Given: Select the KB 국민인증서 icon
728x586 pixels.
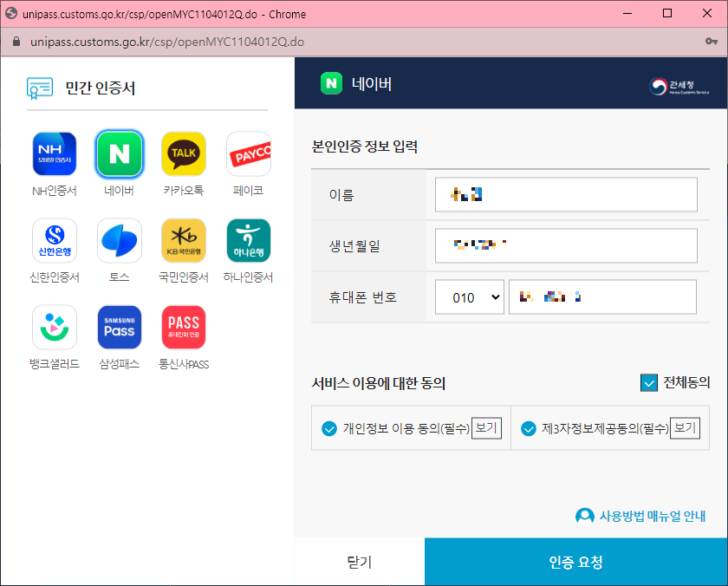Looking at the screenshot, I should click(x=184, y=240).
